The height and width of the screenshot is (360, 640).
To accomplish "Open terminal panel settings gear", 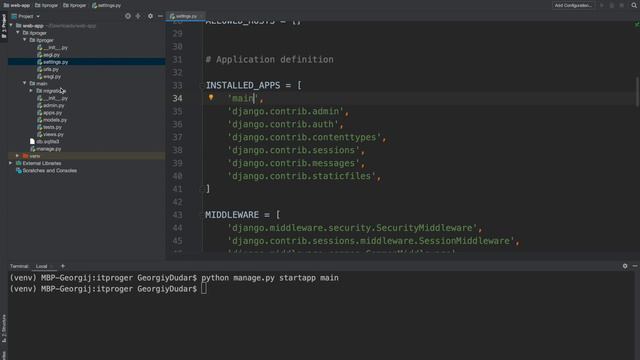I will tap(625, 266).
